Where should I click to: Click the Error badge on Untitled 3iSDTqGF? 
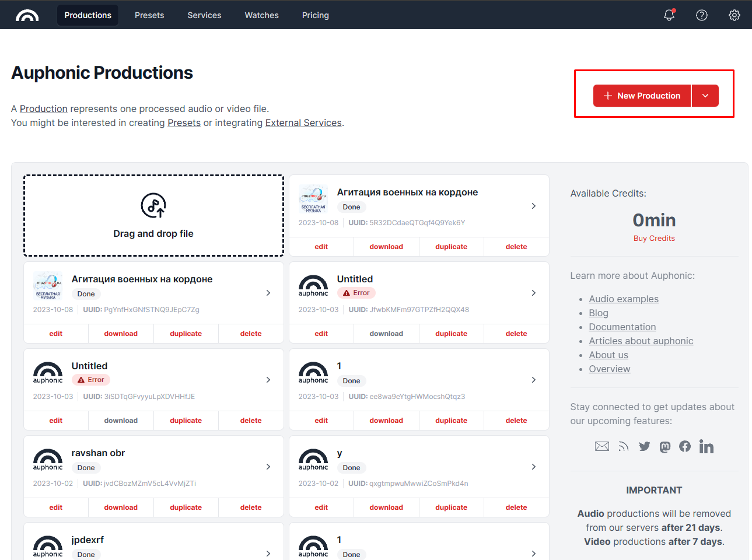click(x=90, y=380)
